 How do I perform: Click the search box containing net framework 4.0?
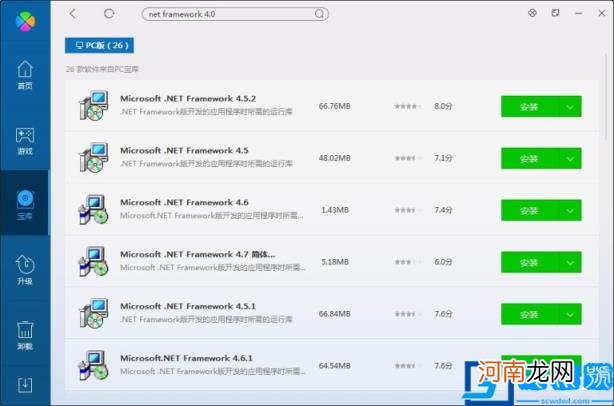coord(235,14)
